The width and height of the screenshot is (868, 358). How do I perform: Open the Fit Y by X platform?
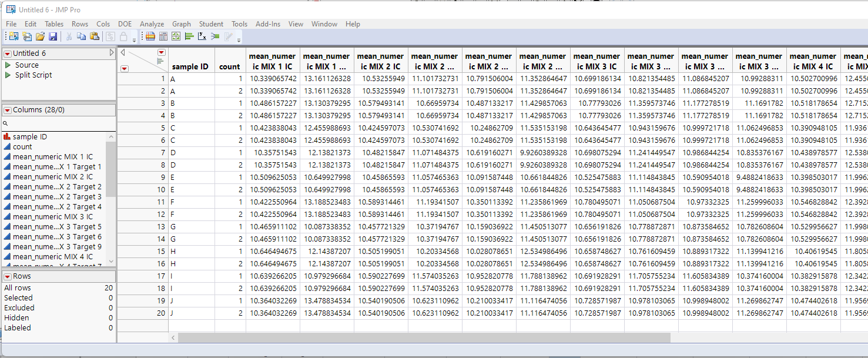pyautogui.click(x=202, y=36)
